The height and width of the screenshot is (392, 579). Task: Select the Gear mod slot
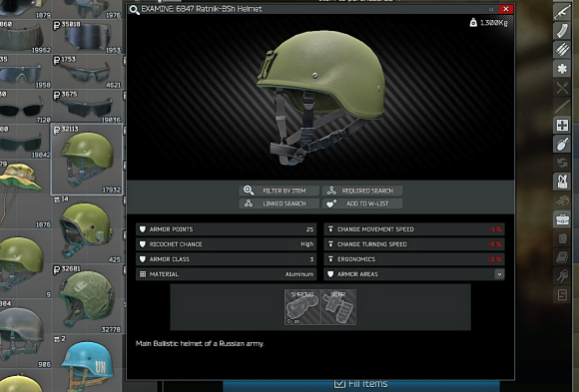pos(338,307)
